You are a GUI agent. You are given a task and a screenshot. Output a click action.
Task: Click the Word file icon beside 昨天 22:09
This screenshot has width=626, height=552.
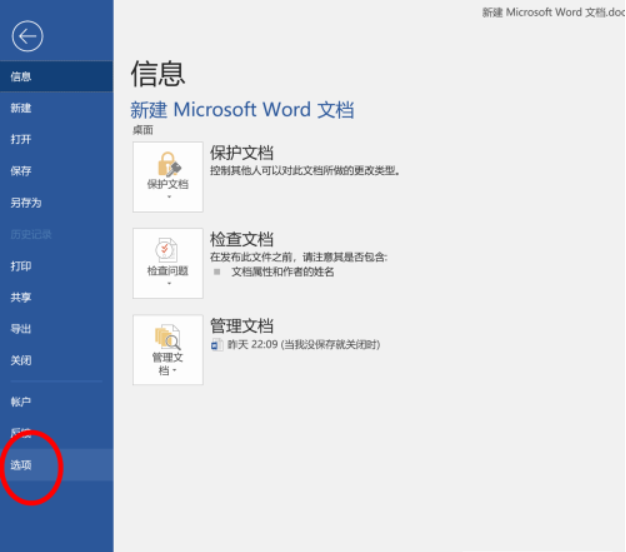217,344
